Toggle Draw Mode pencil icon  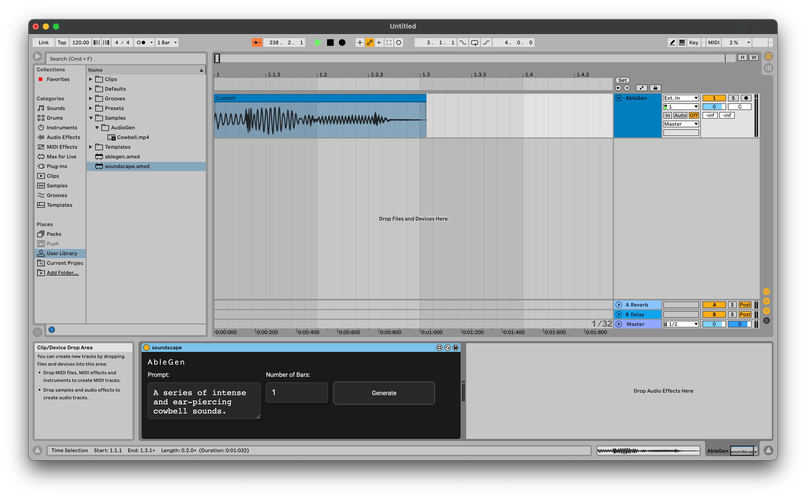672,43
